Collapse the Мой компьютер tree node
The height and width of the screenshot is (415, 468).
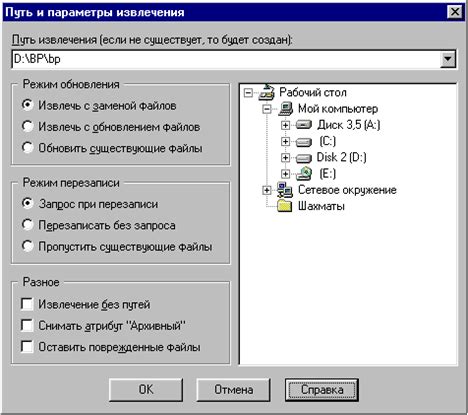(x=267, y=109)
